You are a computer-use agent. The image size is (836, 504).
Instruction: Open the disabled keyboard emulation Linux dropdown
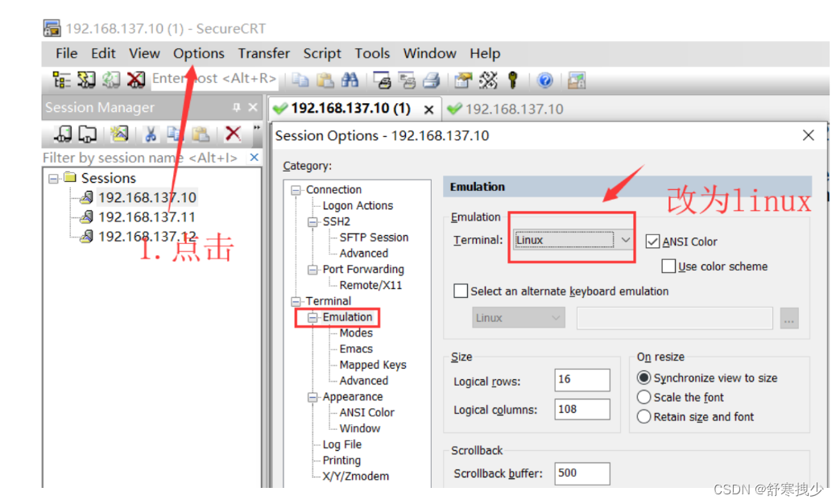[518, 318]
